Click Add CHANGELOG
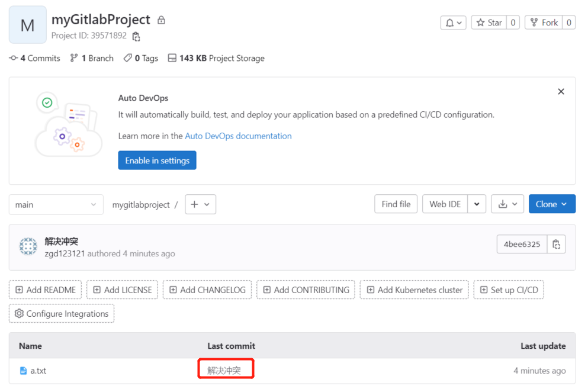The image size is (588, 392). (207, 290)
